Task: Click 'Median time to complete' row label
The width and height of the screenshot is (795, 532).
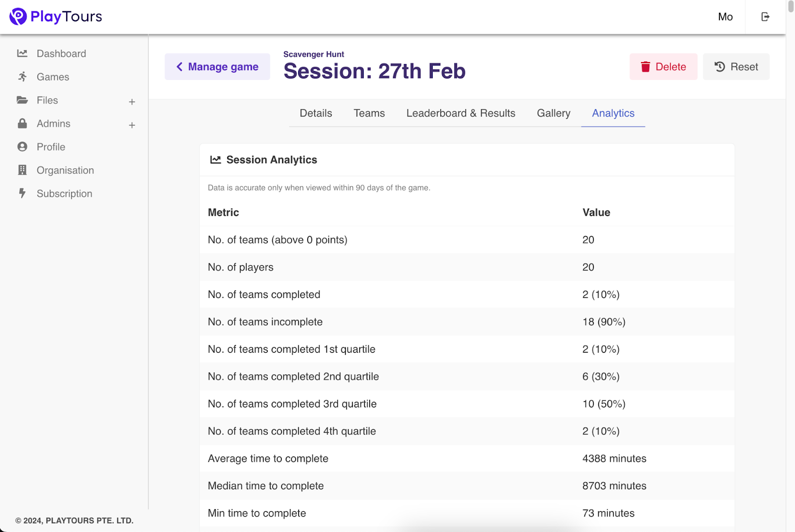Action: coord(266,486)
